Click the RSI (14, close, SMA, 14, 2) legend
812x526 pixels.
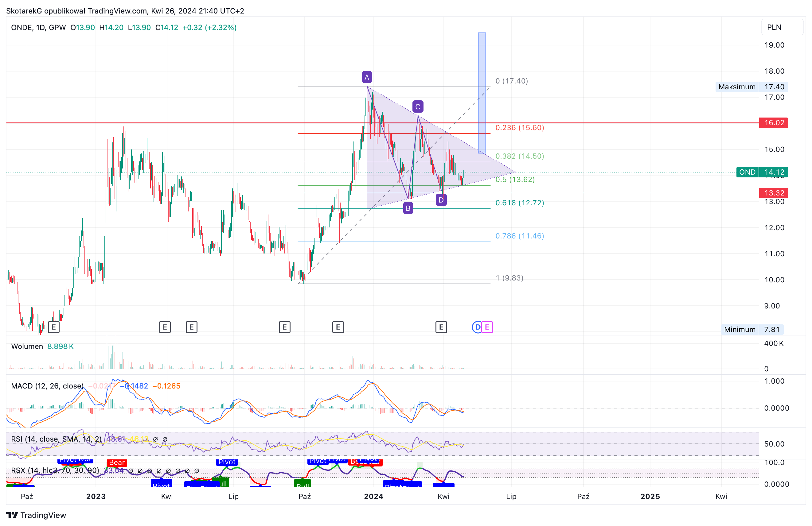[56, 439]
